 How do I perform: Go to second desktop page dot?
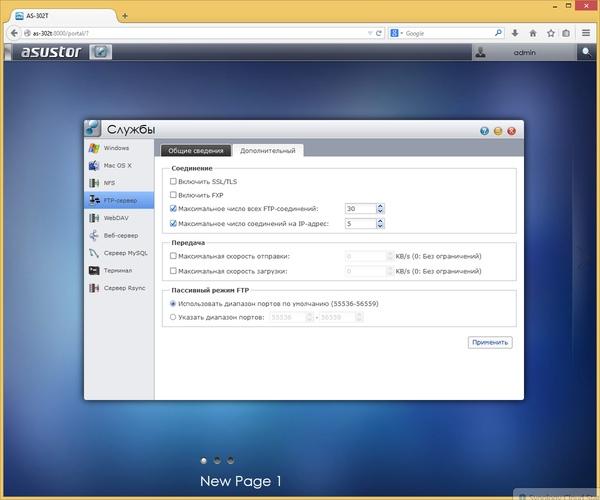tap(217, 461)
